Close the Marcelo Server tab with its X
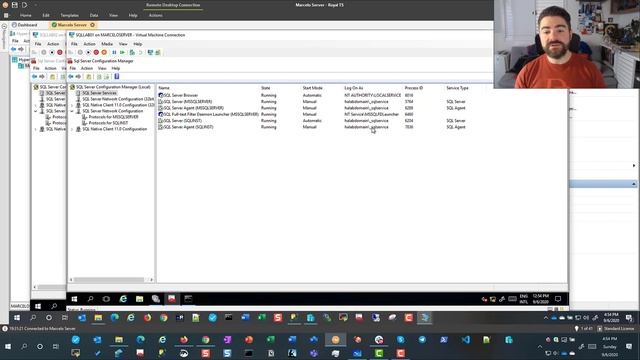The width and height of the screenshot is (640, 360). pos(93,25)
